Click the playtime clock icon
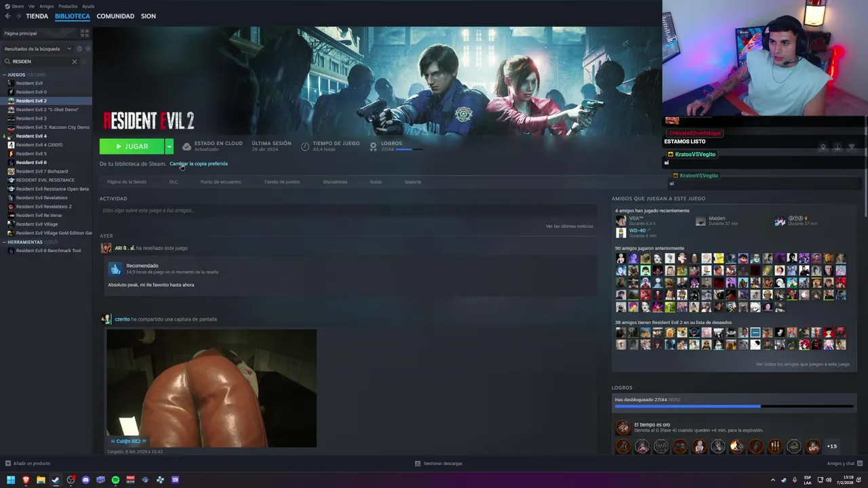This screenshot has width=868, height=488. pyautogui.click(x=305, y=146)
